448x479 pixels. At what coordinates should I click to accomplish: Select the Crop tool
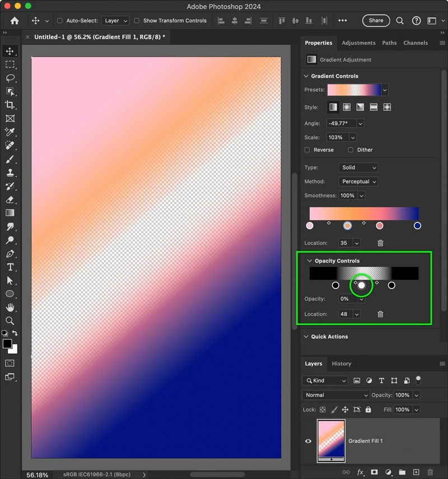coord(10,105)
